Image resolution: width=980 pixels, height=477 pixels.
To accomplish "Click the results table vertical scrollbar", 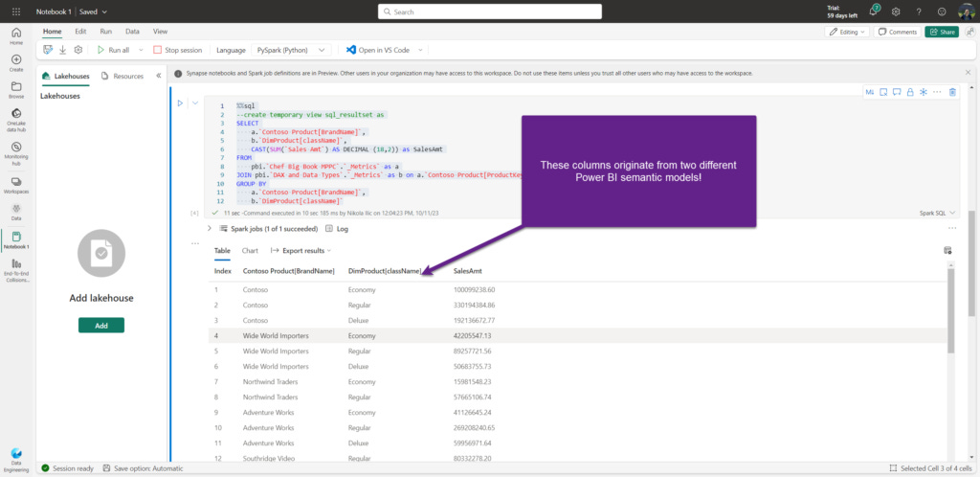I will [x=951, y=310].
